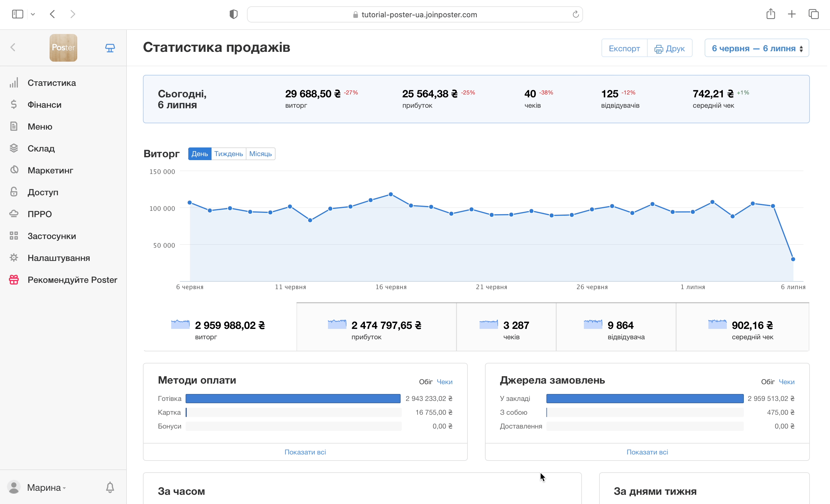Click the 16 червня peak chart point

391,194
